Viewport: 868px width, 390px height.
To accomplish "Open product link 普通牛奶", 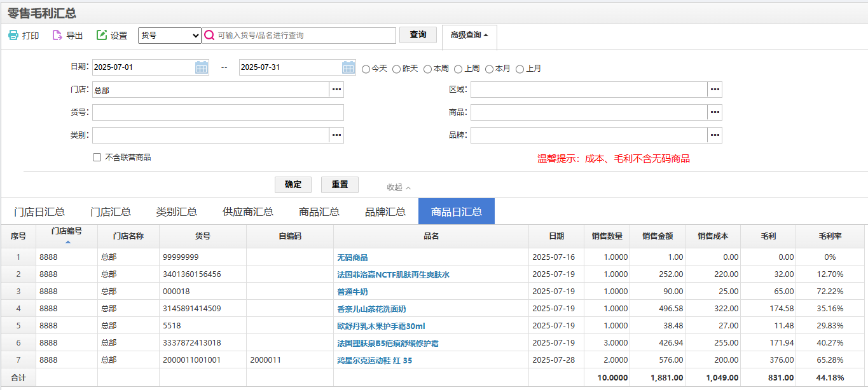I will (352, 292).
